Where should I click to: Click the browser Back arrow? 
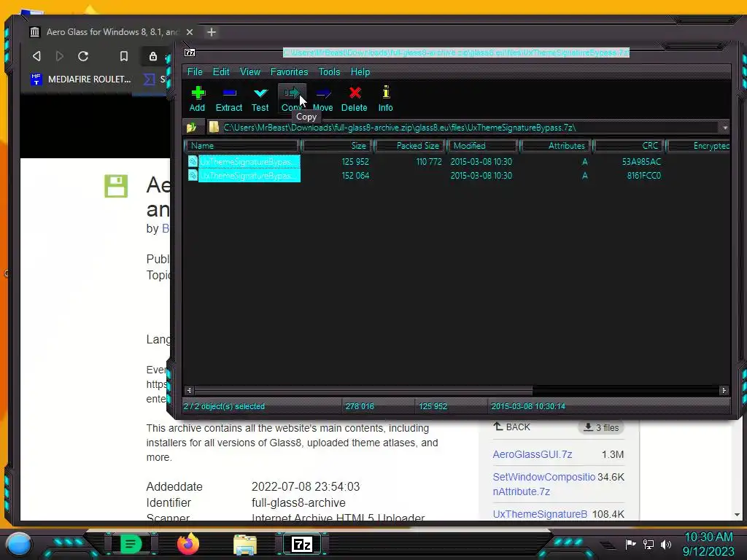[x=36, y=56]
